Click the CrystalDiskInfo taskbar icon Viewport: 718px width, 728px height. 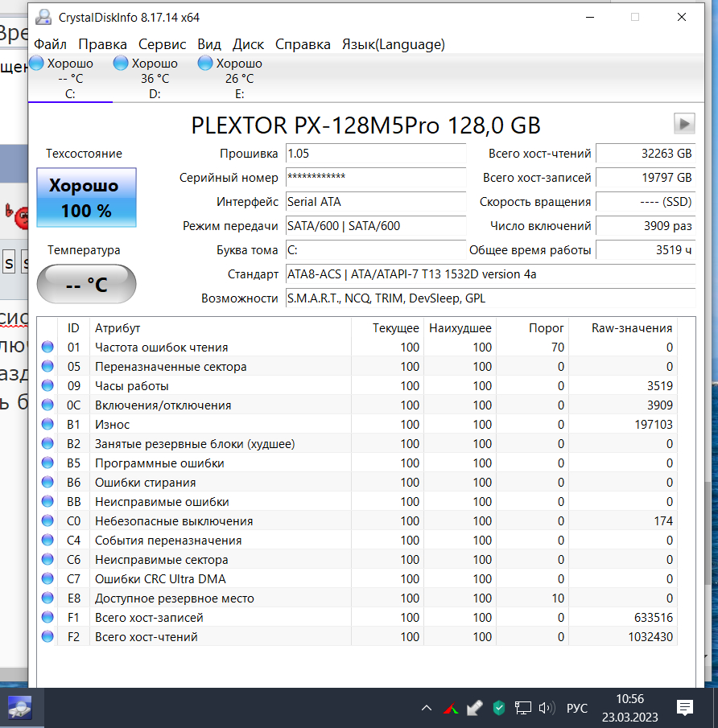click(19, 708)
